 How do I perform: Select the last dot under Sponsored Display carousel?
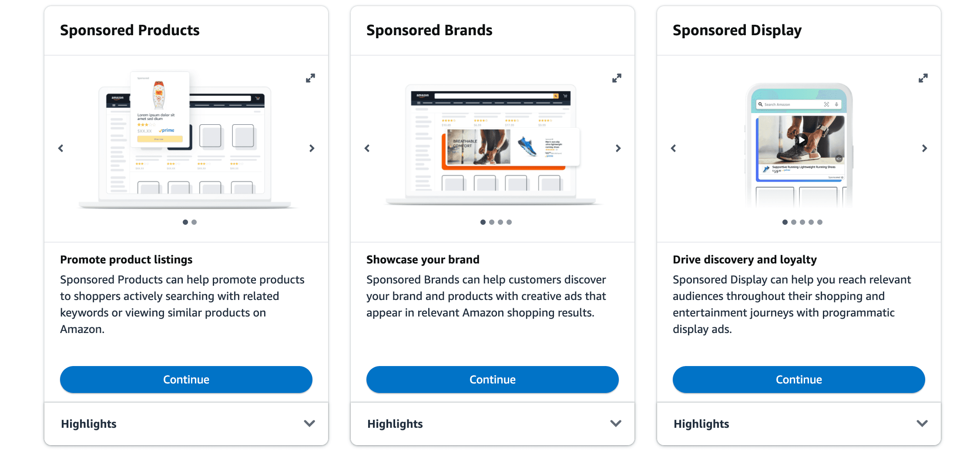click(x=820, y=222)
